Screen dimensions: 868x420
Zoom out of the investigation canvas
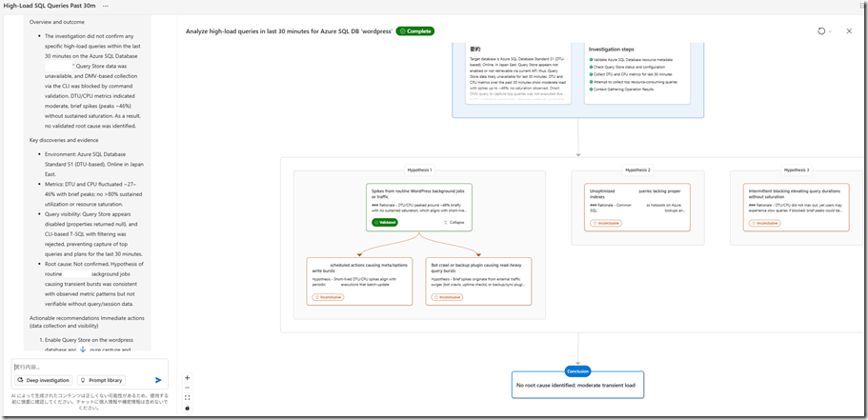(x=187, y=388)
